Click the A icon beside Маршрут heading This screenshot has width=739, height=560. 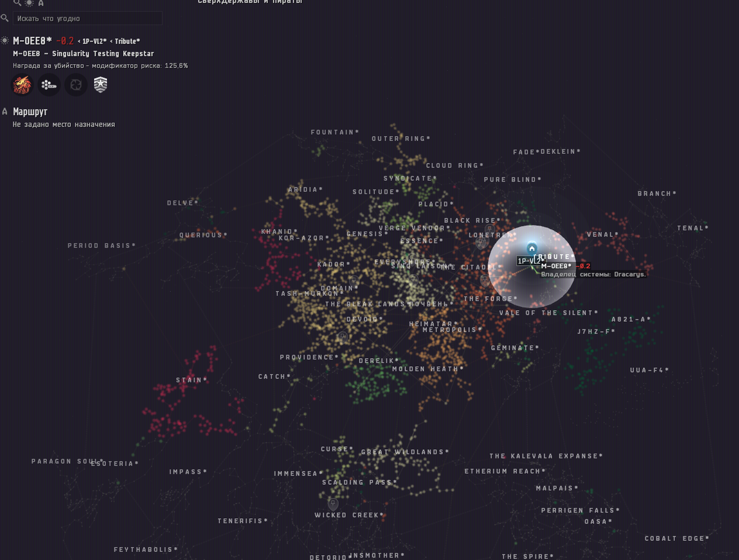[x=5, y=111]
